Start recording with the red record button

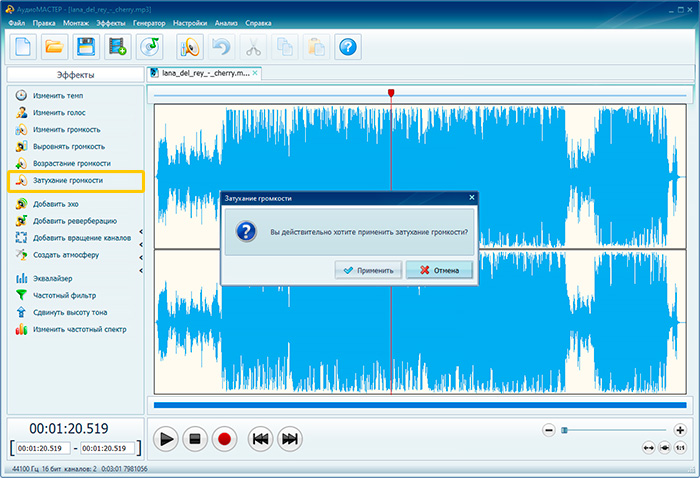[224, 438]
